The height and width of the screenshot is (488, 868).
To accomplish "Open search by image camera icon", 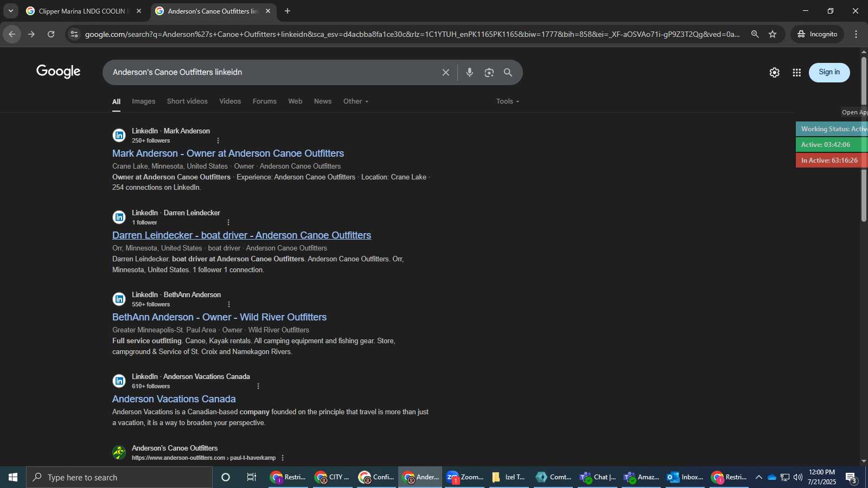I will [x=489, y=73].
